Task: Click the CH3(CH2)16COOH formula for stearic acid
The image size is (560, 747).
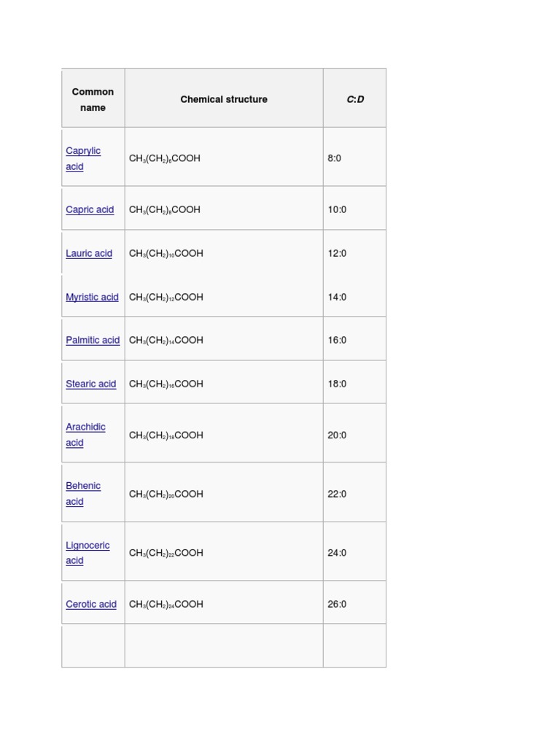Action: (166, 384)
